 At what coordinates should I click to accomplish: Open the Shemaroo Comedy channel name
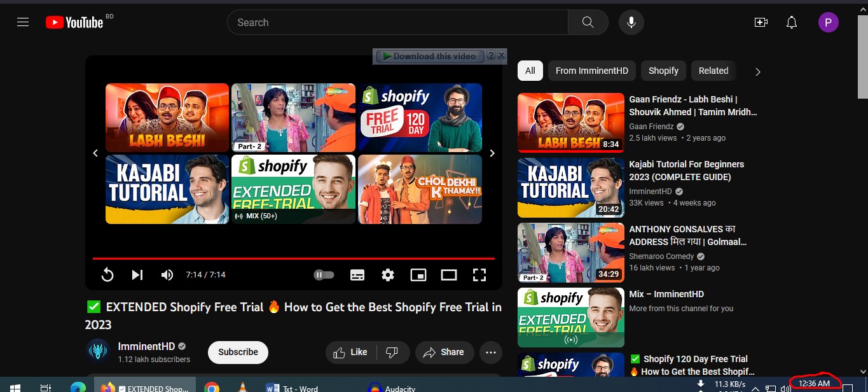661,256
